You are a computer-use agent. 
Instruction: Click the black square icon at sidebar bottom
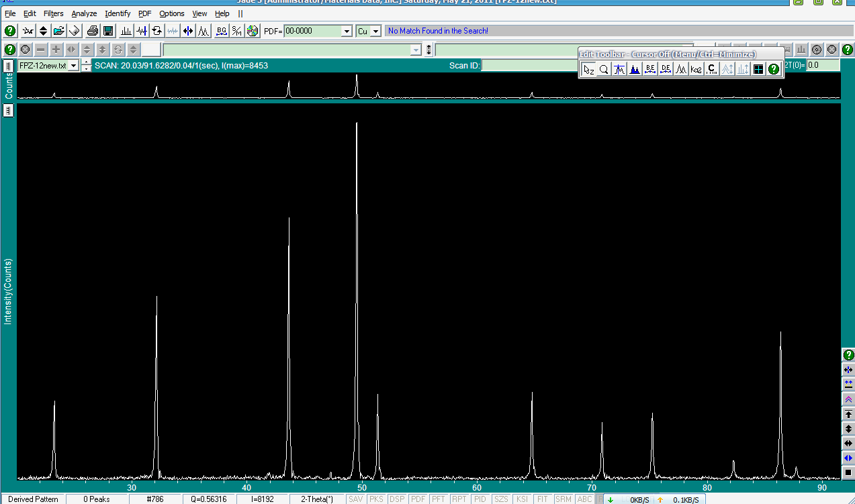(848, 473)
